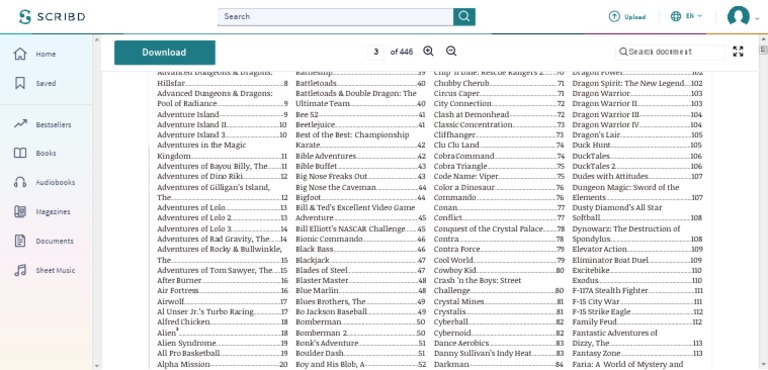
Task: Click the Family Feud entry
Action: pos(637,322)
